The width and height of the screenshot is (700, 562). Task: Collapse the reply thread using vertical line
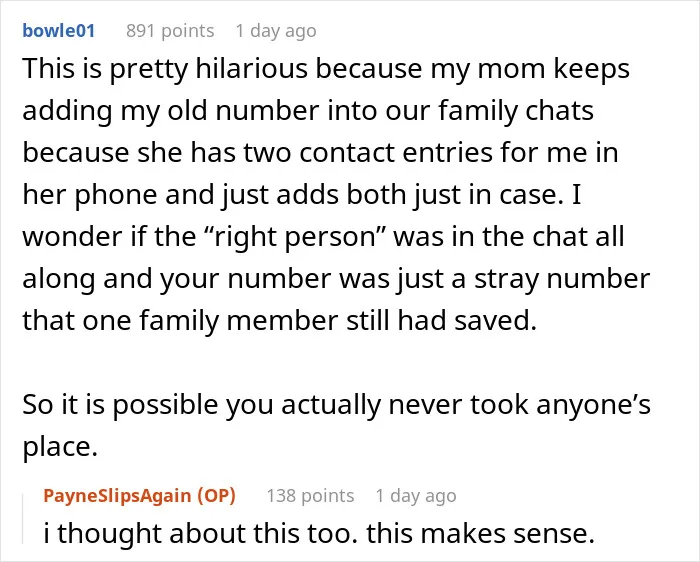point(23,519)
